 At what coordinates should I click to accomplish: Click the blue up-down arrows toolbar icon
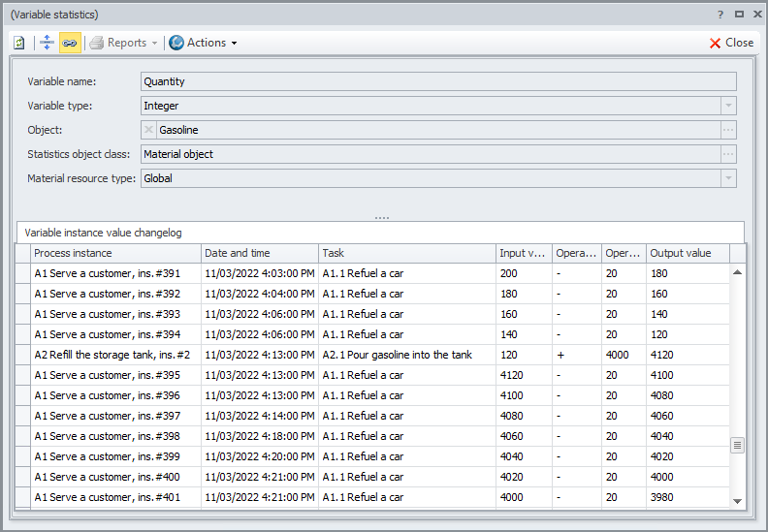point(47,43)
